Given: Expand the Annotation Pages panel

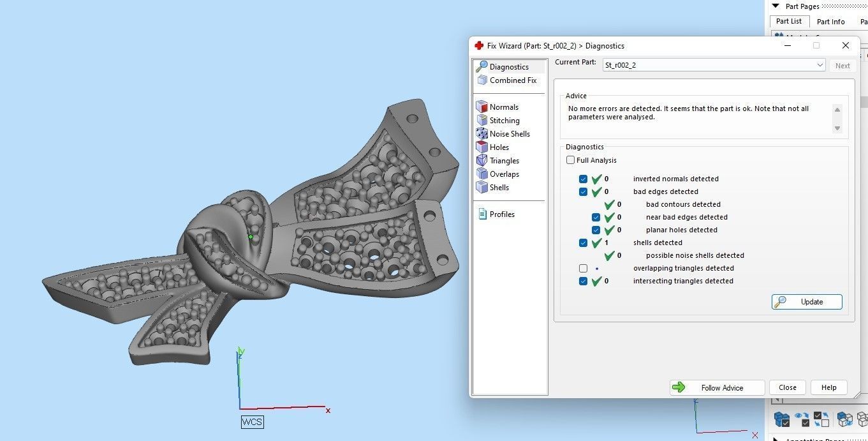Looking at the screenshot, I should tap(775, 438).
